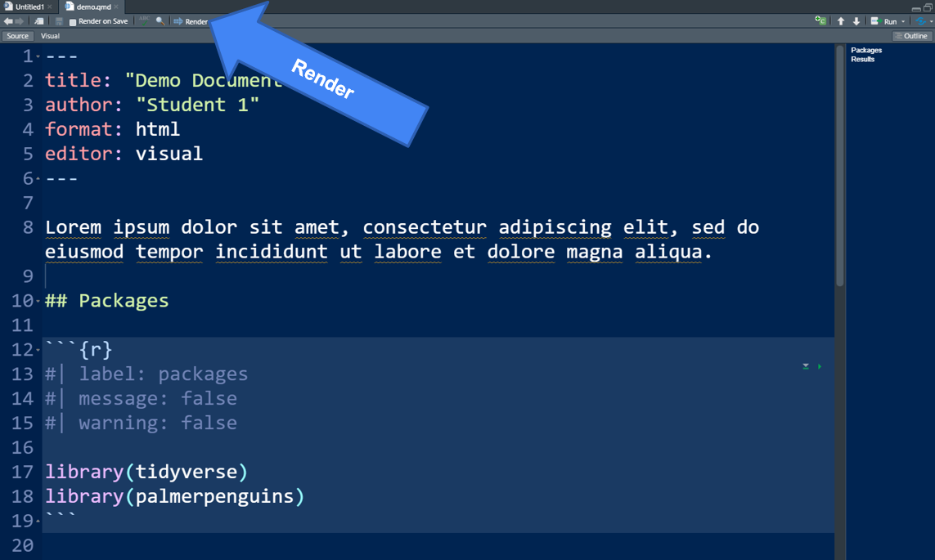Click the Render button
This screenshot has width=935, height=560.
click(x=191, y=21)
